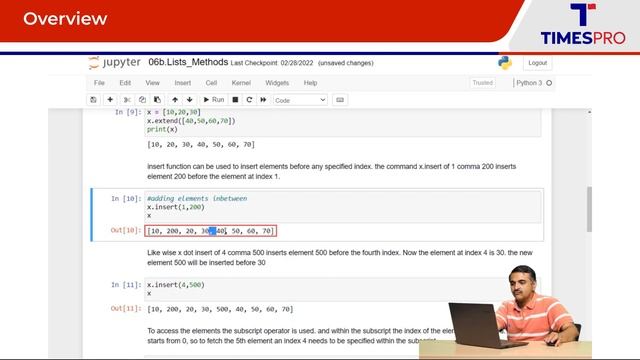
Task: Paste cells below icon
Action: (x=157, y=100)
